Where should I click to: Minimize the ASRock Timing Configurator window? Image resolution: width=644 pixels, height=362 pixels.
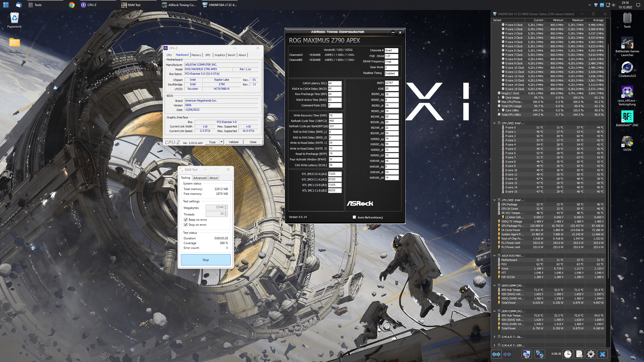393,32
